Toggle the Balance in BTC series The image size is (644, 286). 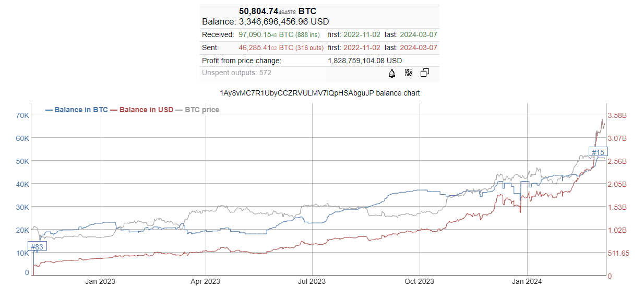click(77, 110)
